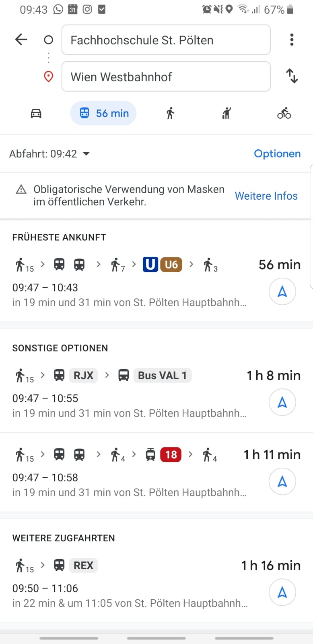Open Optionen for route settings
313x644 pixels.
pyautogui.click(x=277, y=154)
